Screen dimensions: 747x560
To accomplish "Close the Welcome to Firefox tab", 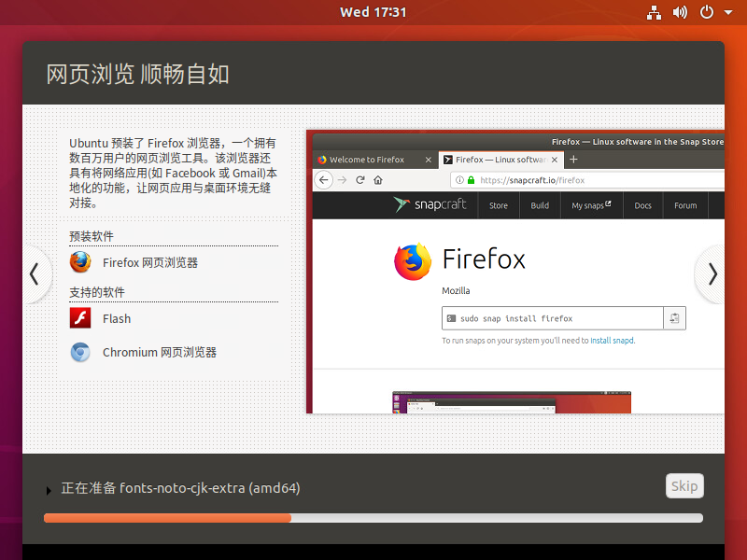I will [429, 160].
